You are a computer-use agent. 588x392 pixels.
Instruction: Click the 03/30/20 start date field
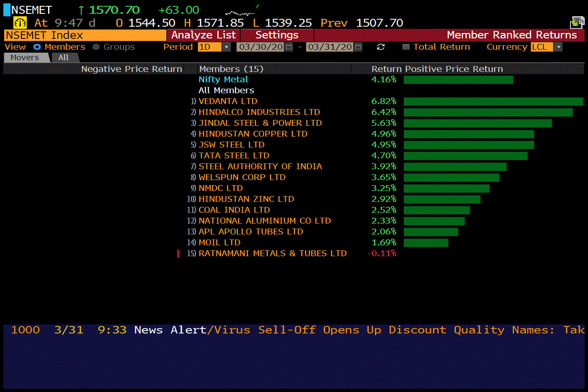(260, 47)
